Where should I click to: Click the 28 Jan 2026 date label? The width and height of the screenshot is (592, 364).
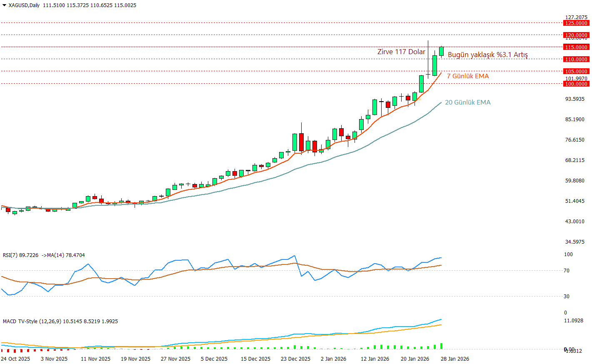coord(455,359)
